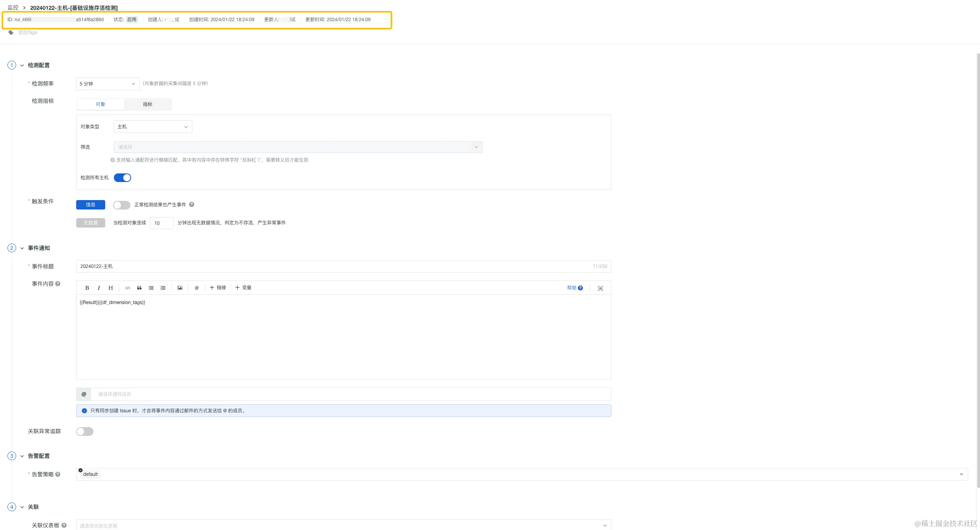The height and width of the screenshot is (530, 980).
Task: Insert a numbered ordered list
Action: coord(163,288)
